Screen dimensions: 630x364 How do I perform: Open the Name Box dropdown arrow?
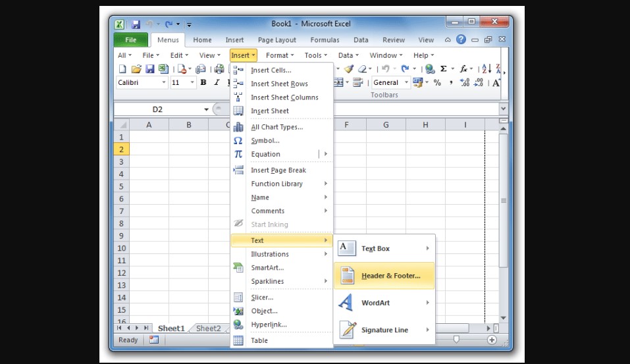tap(206, 109)
